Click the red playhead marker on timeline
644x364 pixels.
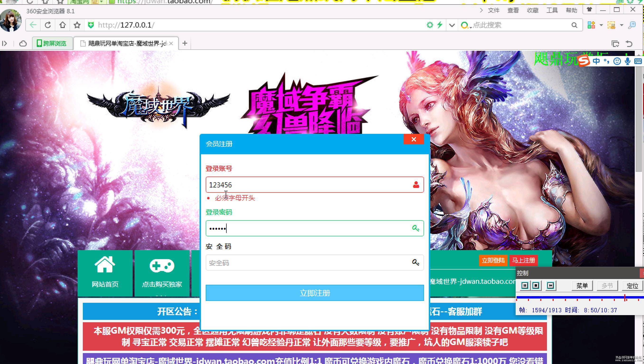point(625,298)
